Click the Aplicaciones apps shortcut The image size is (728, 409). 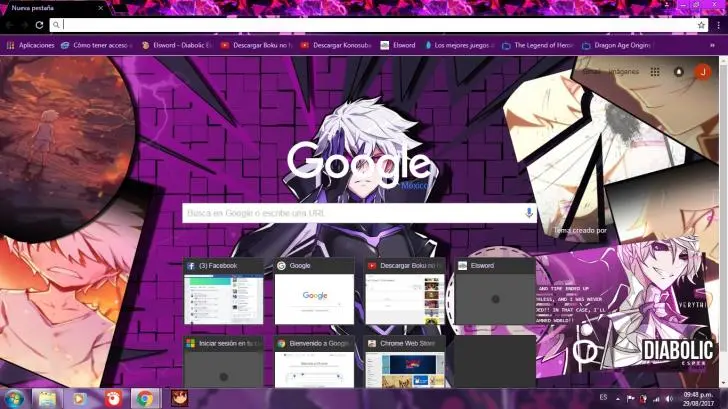coord(30,45)
